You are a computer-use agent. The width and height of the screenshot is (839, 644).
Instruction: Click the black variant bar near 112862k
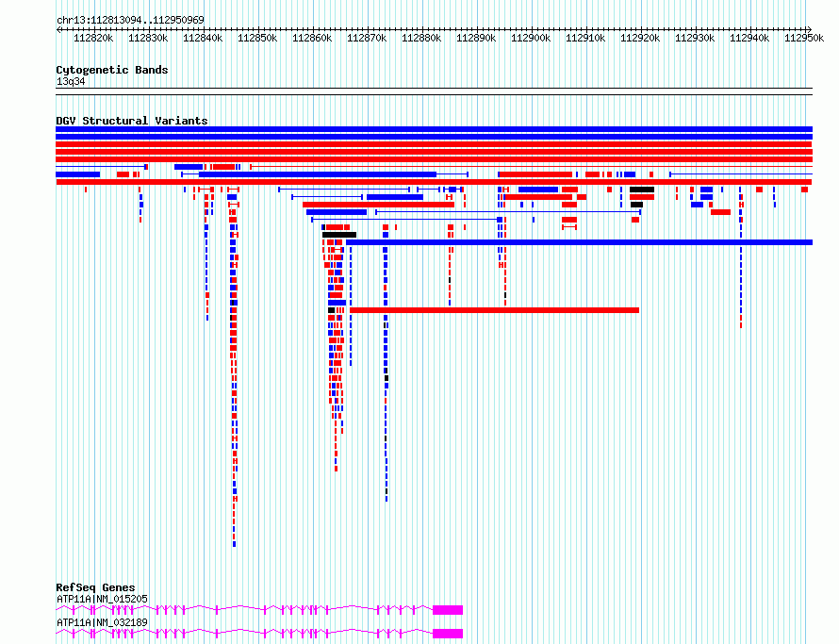[x=339, y=235]
